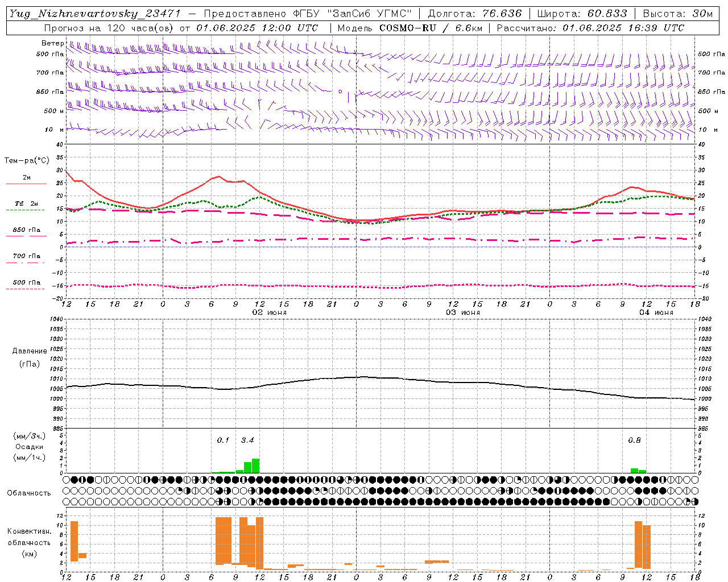Click the Широта: 60.833 header field
The height and width of the screenshot is (582, 728).
tap(582, 14)
